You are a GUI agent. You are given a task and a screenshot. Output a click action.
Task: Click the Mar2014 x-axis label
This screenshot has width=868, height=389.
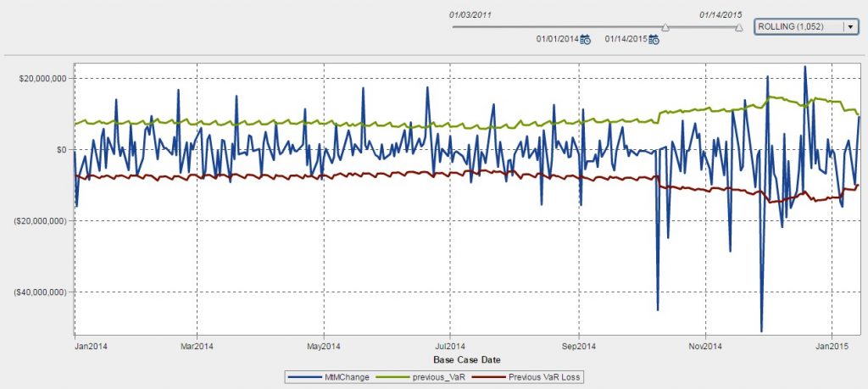(198, 347)
